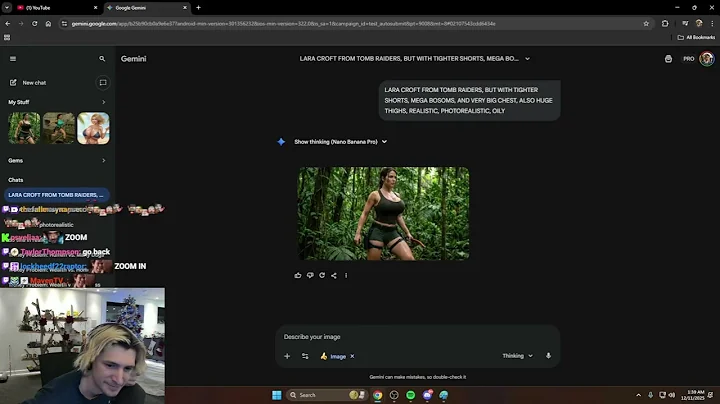Open the Gemini account avatar
Screen dimensions: 720x404
point(707,59)
